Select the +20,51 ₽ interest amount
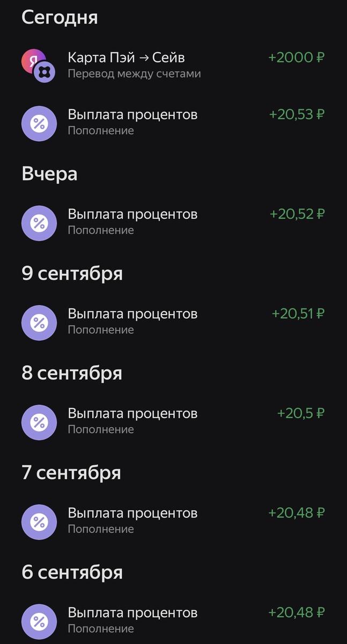This screenshot has height=644, width=347. tap(298, 314)
